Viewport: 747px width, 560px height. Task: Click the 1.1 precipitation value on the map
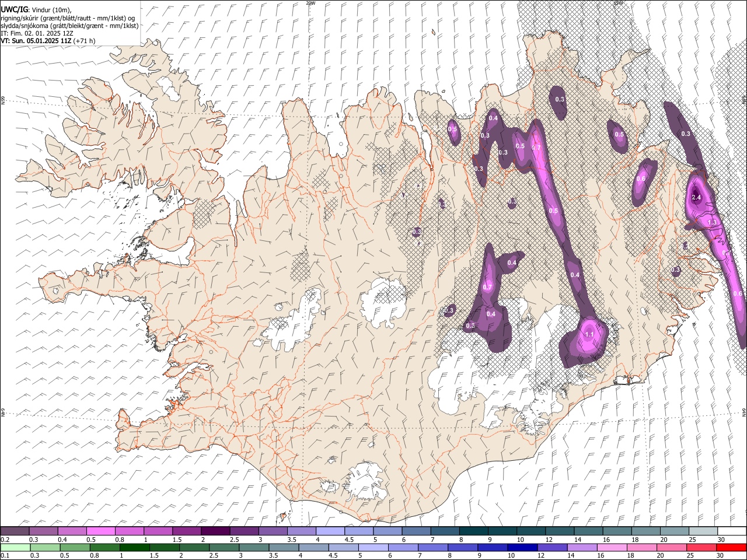click(589, 334)
